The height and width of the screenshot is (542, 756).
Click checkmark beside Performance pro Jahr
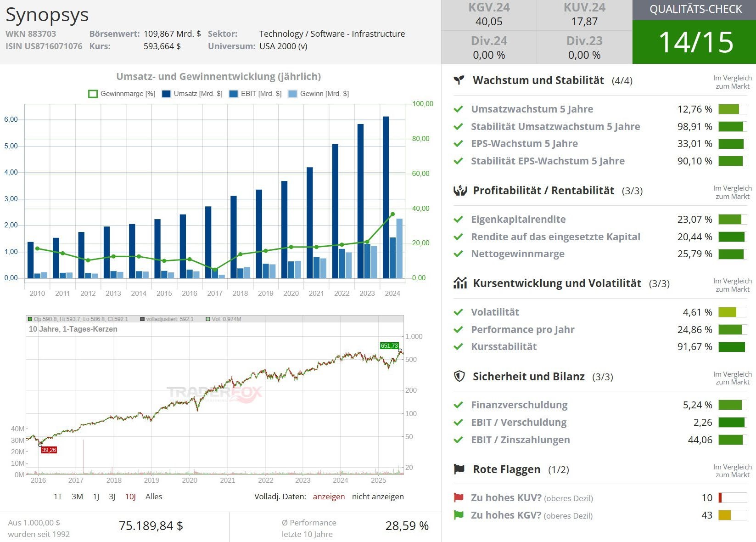[x=458, y=329]
